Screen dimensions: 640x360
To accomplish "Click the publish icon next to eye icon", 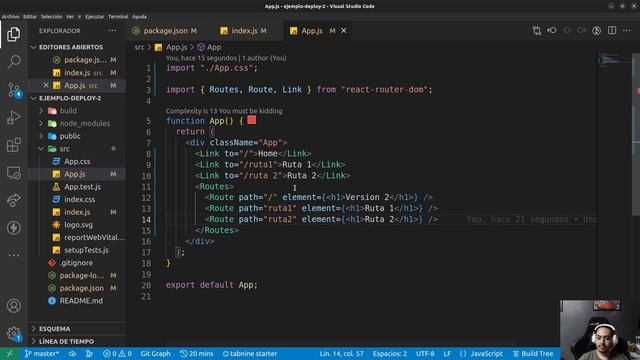I will coord(89,354).
